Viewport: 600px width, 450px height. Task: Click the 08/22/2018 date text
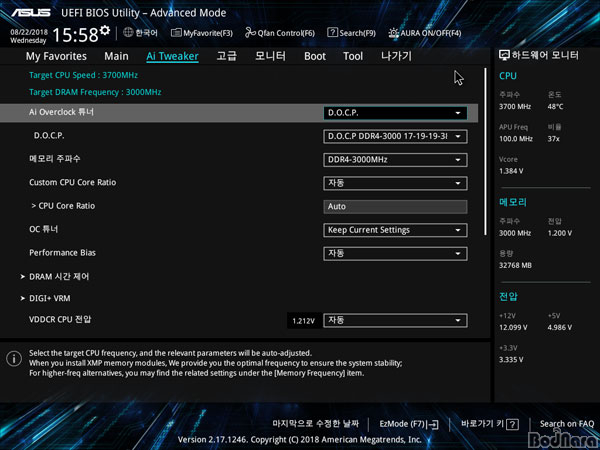pyautogui.click(x=29, y=32)
